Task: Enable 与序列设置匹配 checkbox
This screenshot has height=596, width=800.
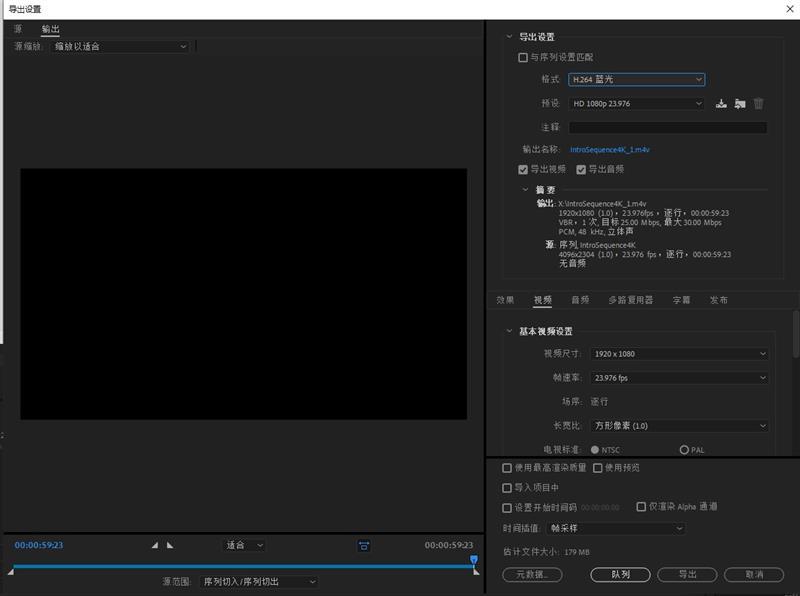Action: click(523, 57)
